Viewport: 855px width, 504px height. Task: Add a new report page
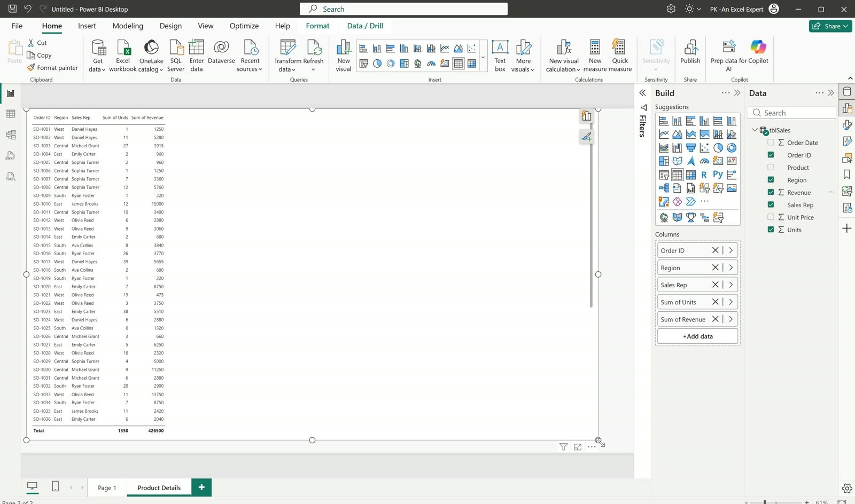[201, 487]
